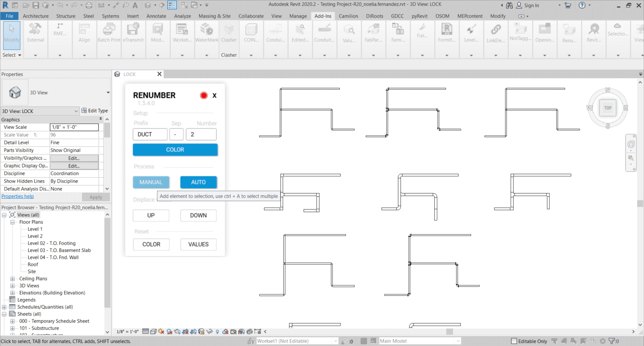
Task: Launch eTransmit ribbon tool
Action: pyautogui.click(x=133, y=33)
